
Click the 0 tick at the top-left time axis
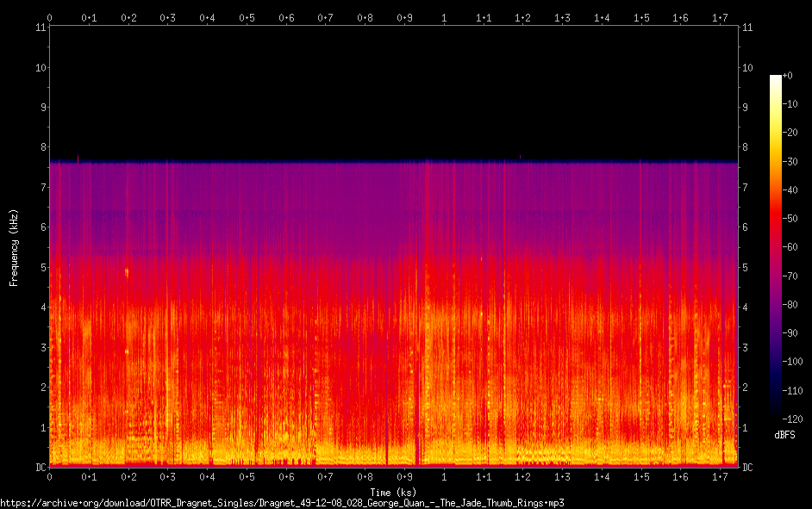(50, 17)
